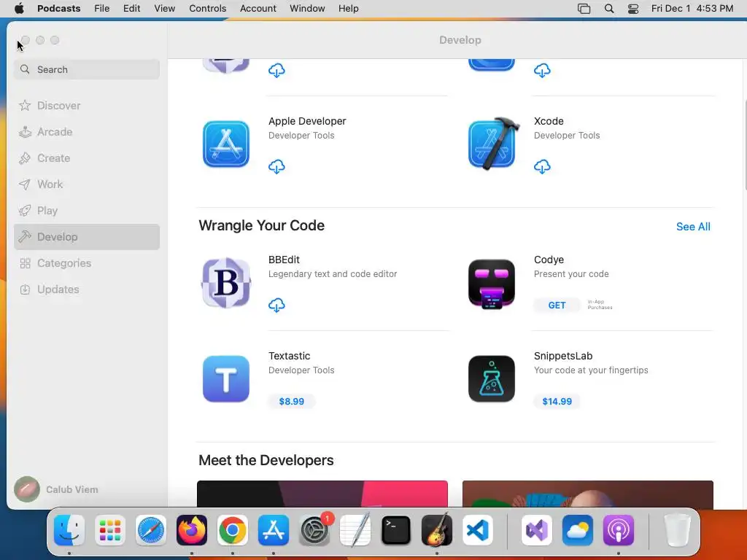Open the File menu
Viewport: 747px width, 560px height.
101,9
